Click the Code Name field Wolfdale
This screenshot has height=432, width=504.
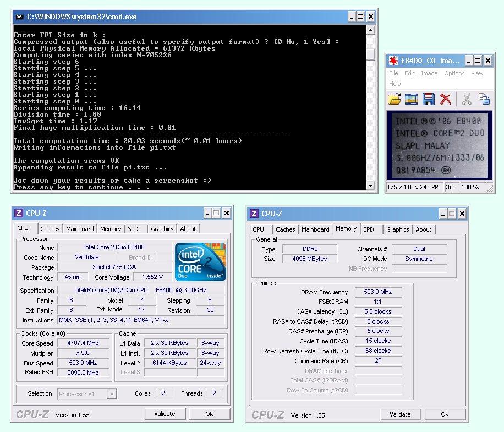click(x=87, y=257)
